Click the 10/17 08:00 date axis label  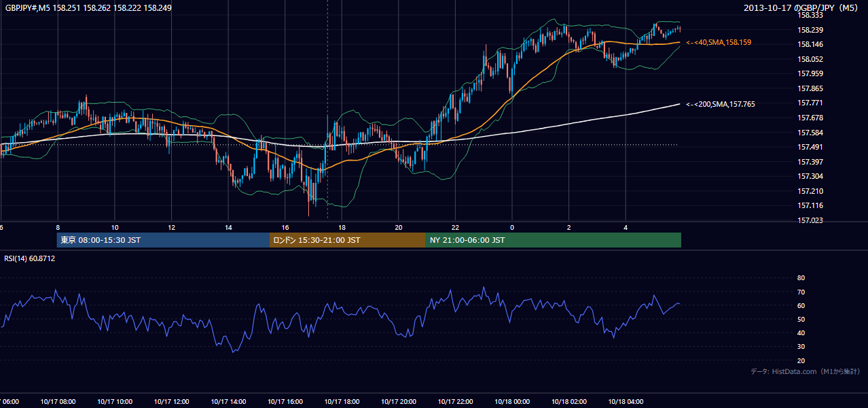[x=58, y=402]
